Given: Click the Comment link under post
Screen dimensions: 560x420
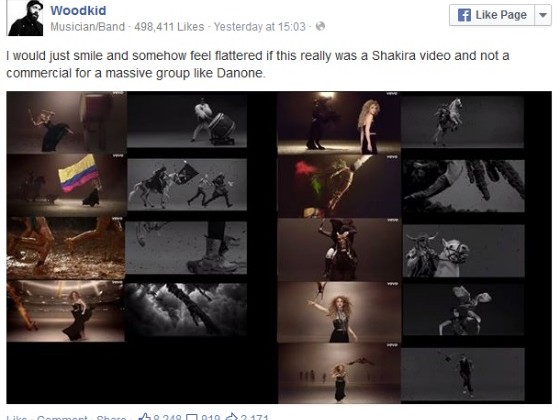Looking at the screenshot, I should [62, 418].
